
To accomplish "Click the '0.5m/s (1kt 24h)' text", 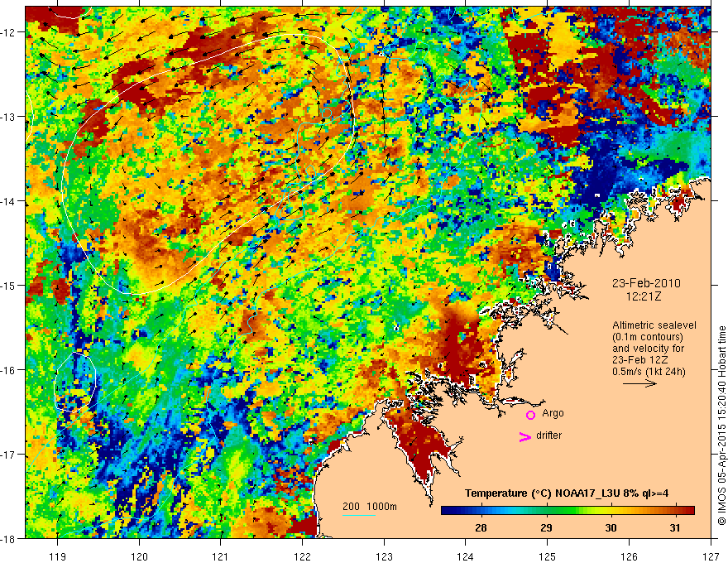I will pos(649,372).
